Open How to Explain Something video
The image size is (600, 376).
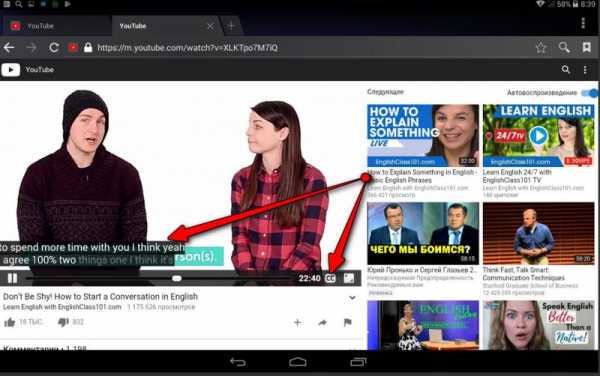[423, 135]
